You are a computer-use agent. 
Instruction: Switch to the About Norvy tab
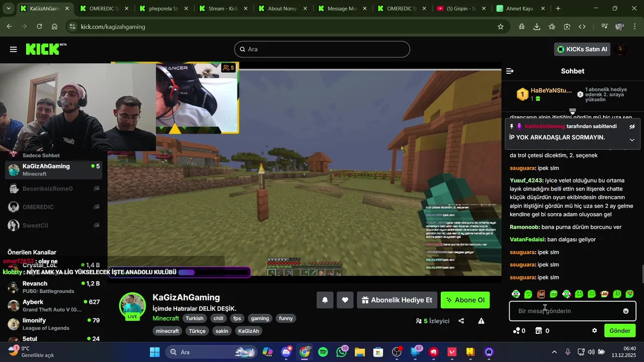[x=283, y=9]
